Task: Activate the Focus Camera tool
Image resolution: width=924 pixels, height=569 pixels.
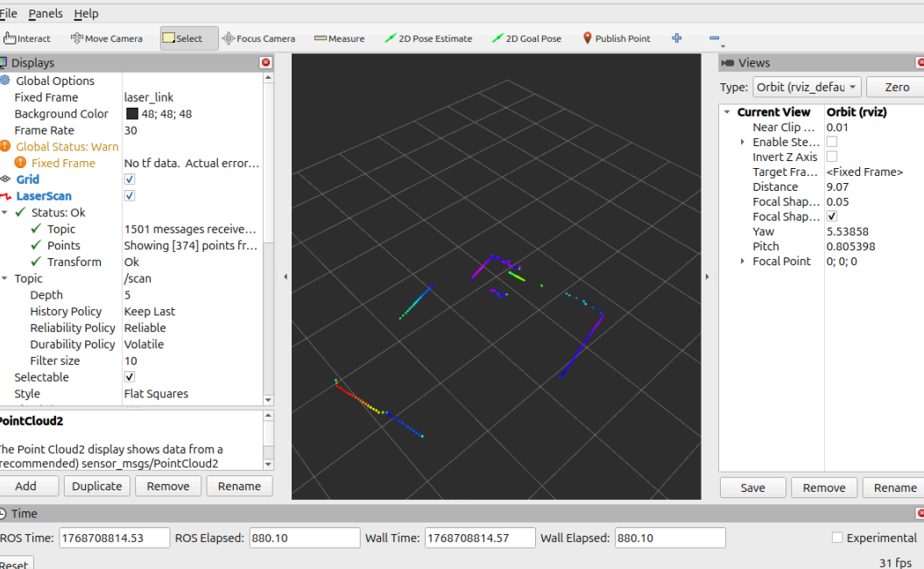Action: 258,39
